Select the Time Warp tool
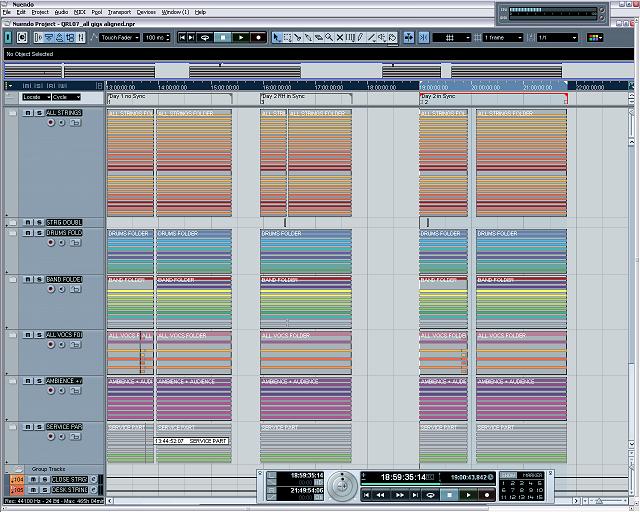The image size is (640, 512). 350,38
